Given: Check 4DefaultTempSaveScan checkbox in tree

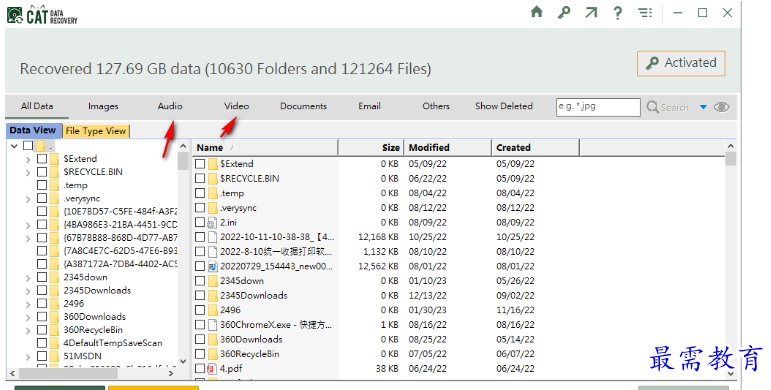Looking at the screenshot, I should [x=42, y=343].
